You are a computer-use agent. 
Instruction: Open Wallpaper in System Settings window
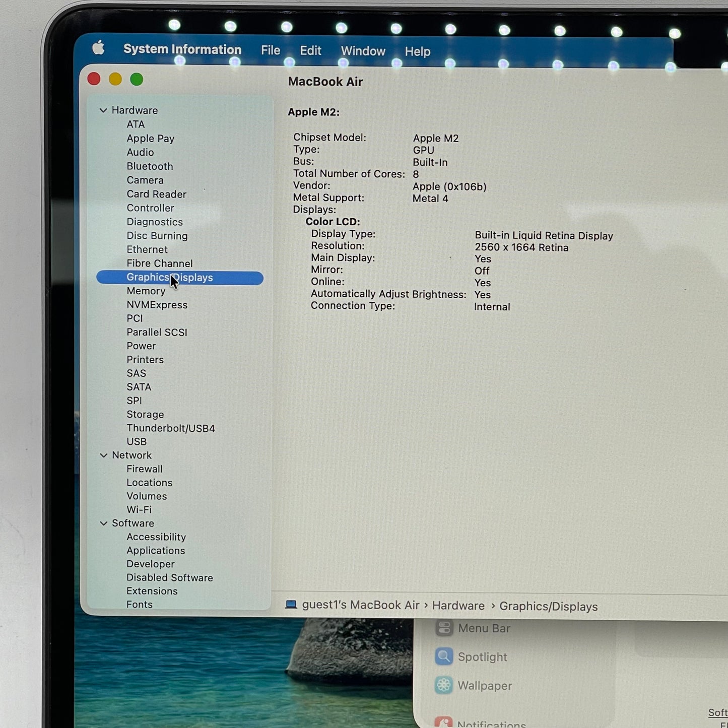point(485,686)
